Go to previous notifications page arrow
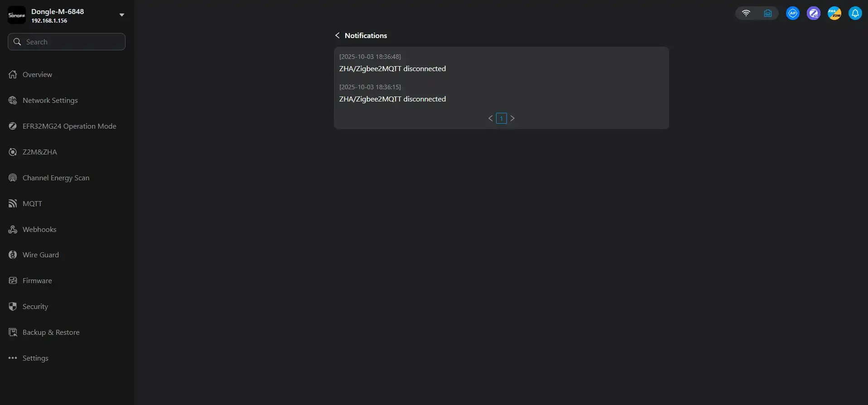This screenshot has width=868, height=405. 490,118
